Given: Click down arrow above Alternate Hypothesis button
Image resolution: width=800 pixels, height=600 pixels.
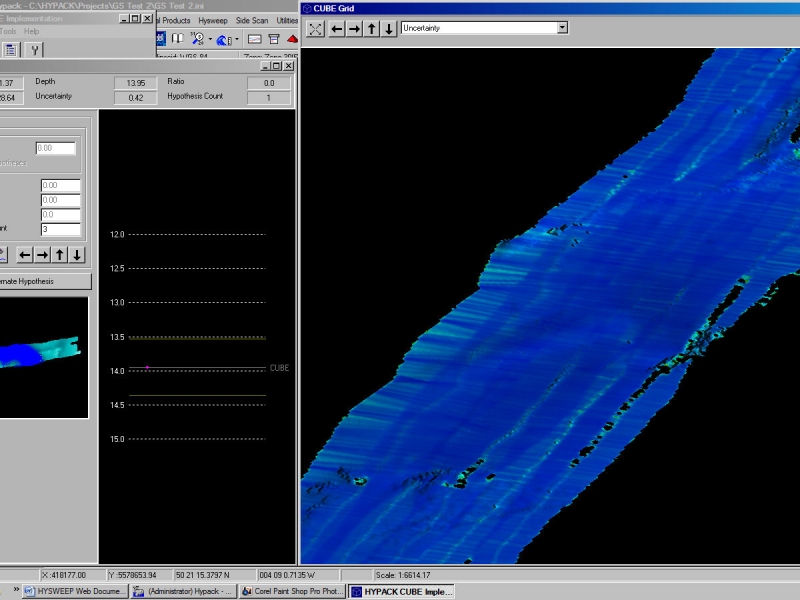Looking at the screenshot, I should click(77, 255).
